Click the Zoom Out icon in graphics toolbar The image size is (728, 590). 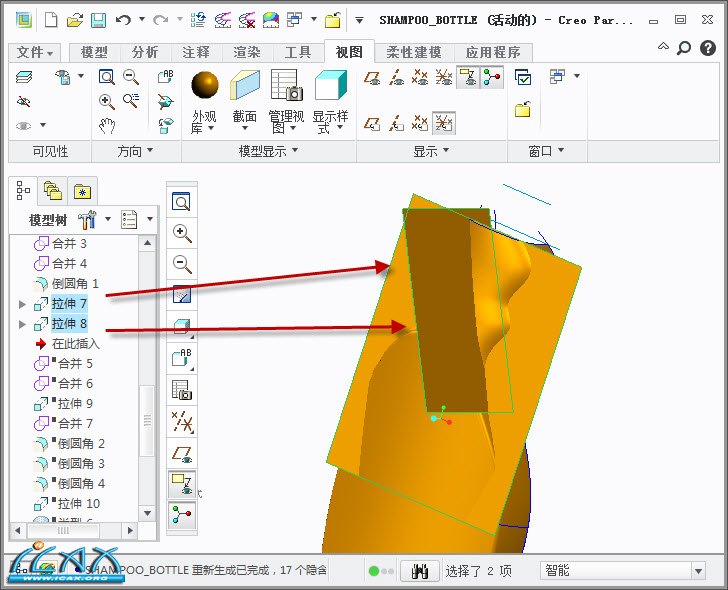(x=182, y=264)
